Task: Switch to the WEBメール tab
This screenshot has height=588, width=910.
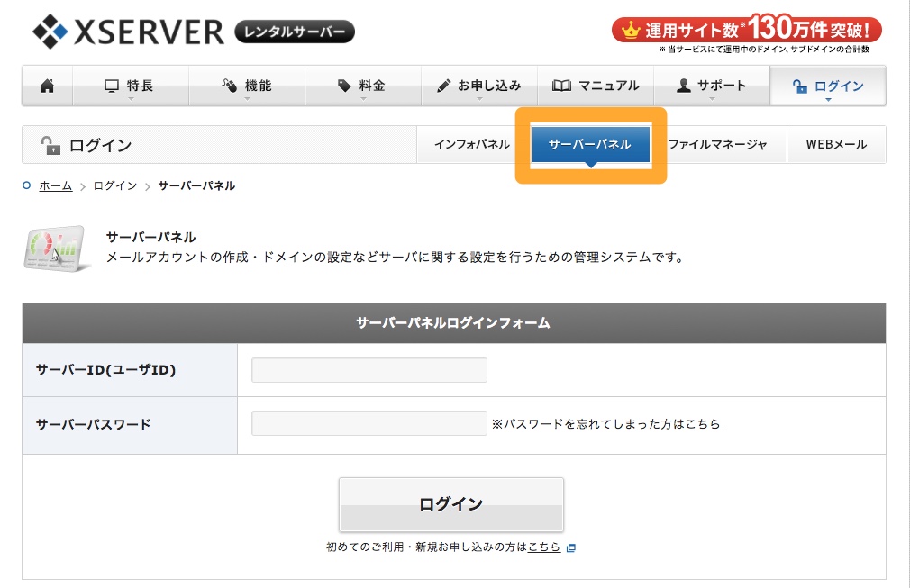Action: pyautogui.click(x=836, y=144)
